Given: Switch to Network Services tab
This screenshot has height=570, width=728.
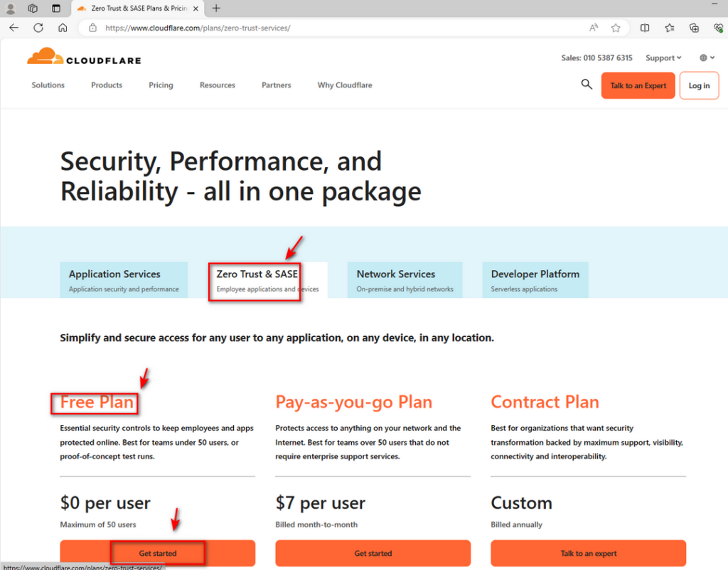Looking at the screenshot, I should [405, 280].
